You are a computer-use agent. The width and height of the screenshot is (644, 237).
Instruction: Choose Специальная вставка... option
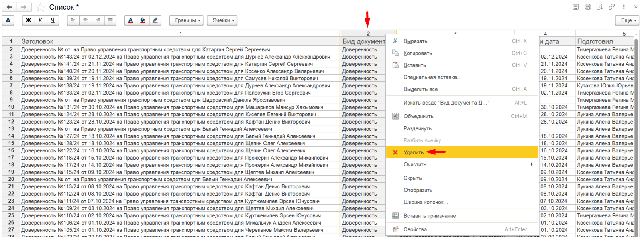click(462, 77)
